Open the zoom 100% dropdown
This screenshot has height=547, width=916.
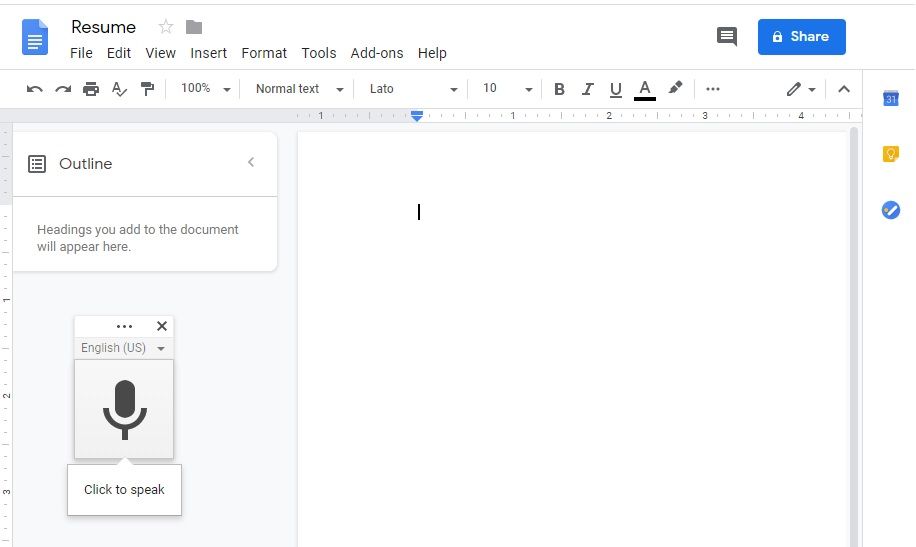205,89
